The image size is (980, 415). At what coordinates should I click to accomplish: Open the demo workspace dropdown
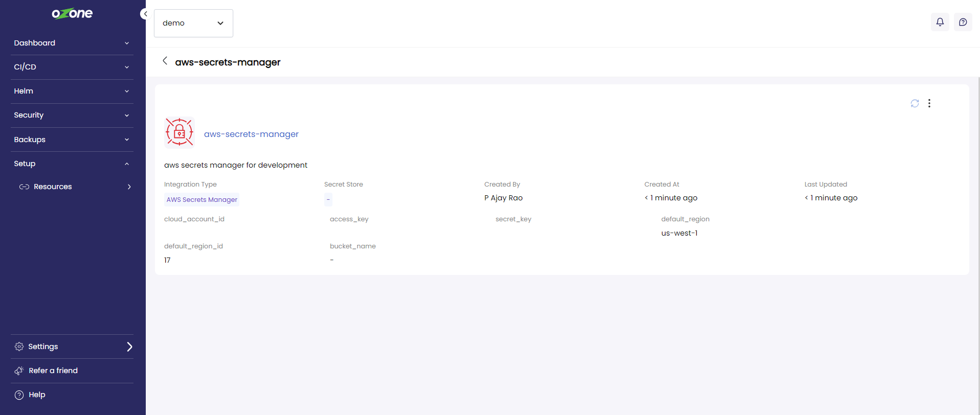(193, 23)
